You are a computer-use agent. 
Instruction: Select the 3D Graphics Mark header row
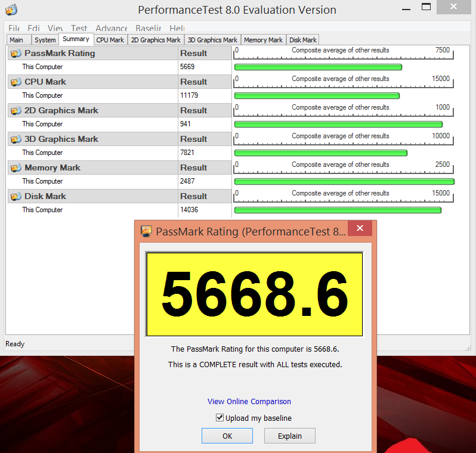pos(120,139)
